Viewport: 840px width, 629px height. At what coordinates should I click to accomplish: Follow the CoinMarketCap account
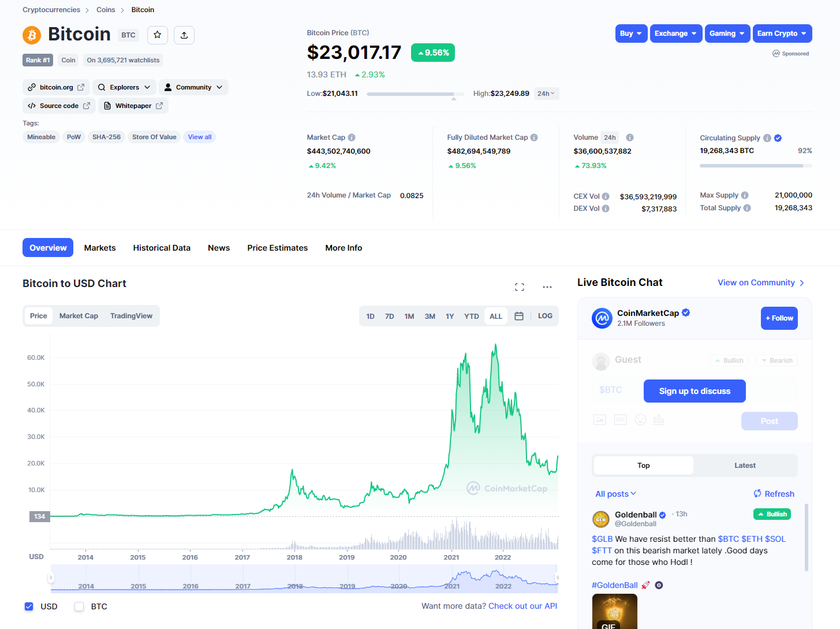779,318
